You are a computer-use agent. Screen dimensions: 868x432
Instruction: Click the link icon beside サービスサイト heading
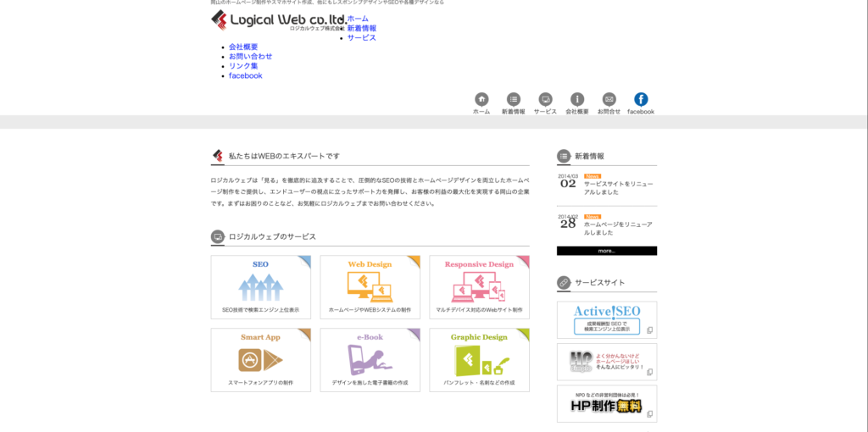point(564,282)
